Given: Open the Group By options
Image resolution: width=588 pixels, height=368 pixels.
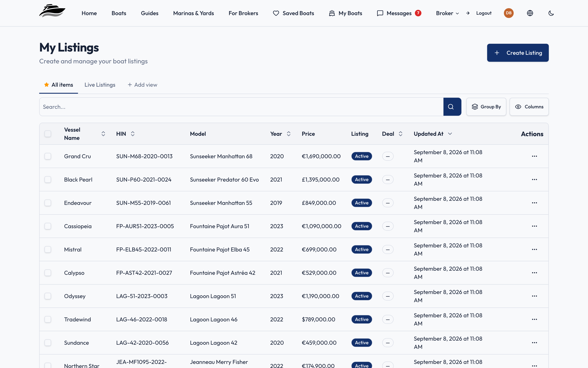Looking at the screenshot, I should 486,107.
